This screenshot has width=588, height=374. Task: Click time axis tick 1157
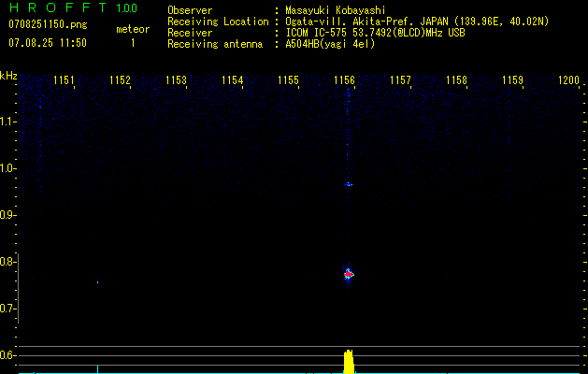click(x=400, y=80)
